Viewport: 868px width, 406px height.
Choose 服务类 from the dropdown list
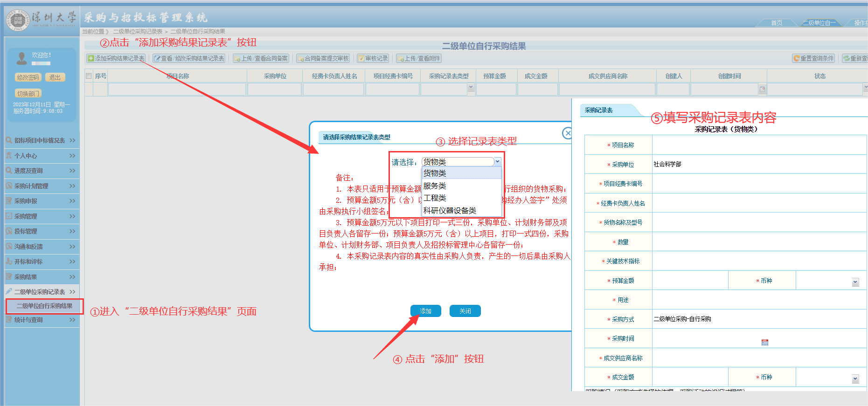435,186
